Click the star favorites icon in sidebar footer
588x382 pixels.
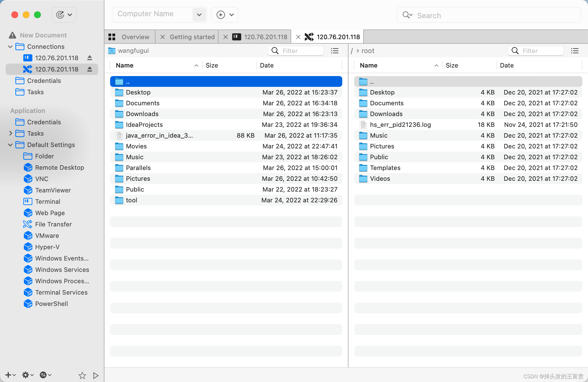[x=82, y=375]
